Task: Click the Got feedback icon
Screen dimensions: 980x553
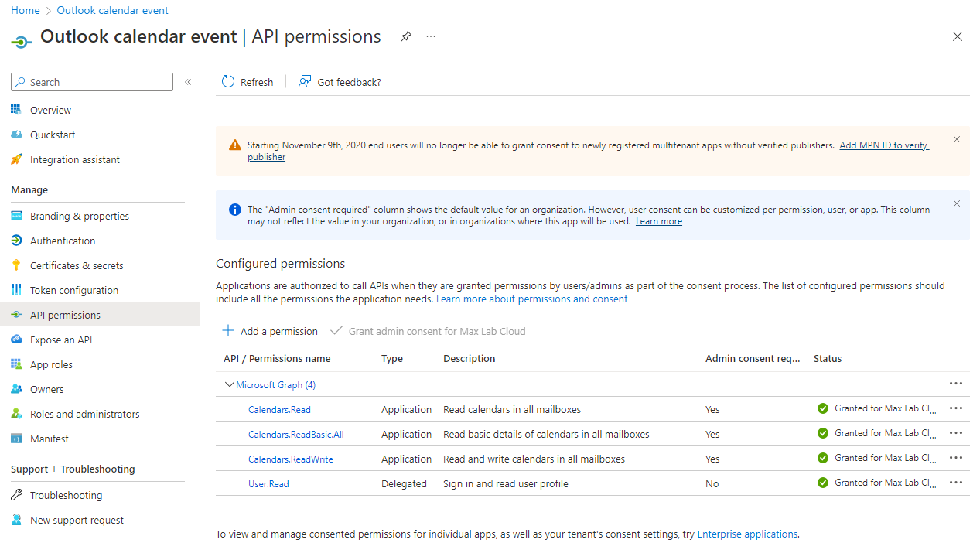Action: coord(305,82)
